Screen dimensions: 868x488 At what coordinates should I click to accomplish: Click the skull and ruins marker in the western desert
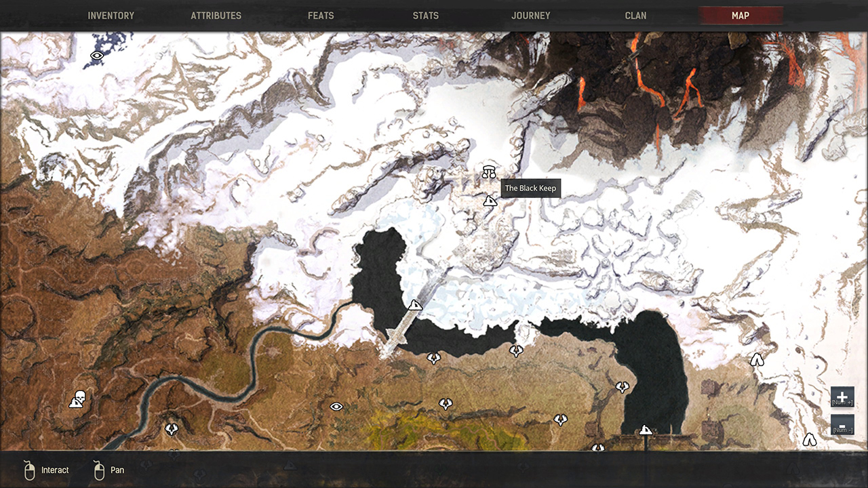click(x=77, y=399)
